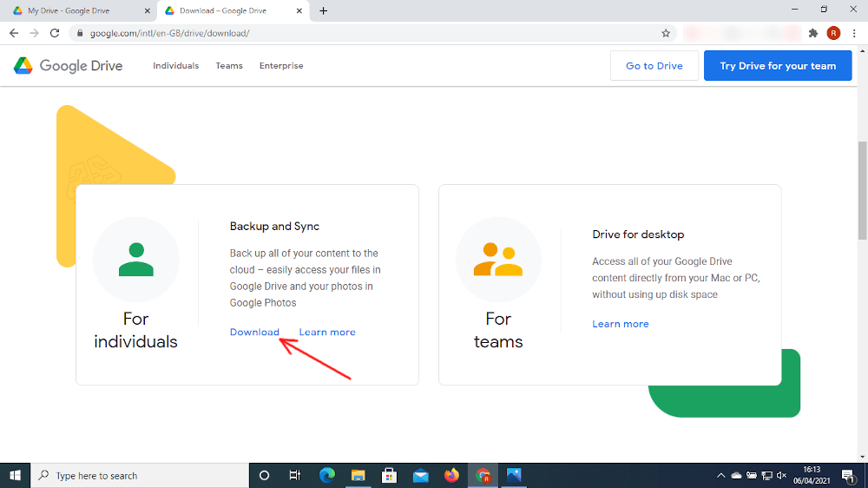Click Try Drive for your team
This screenshot has height=488, width=868.
point(778,65)
